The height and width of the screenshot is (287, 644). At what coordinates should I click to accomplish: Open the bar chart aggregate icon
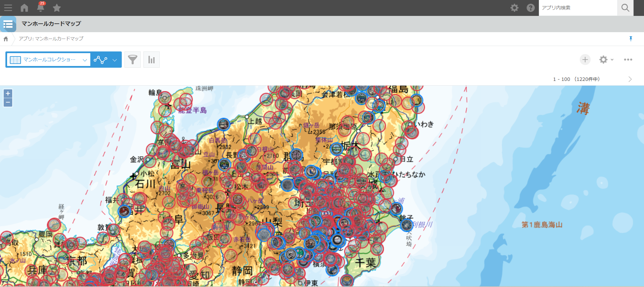pos(152,60)
